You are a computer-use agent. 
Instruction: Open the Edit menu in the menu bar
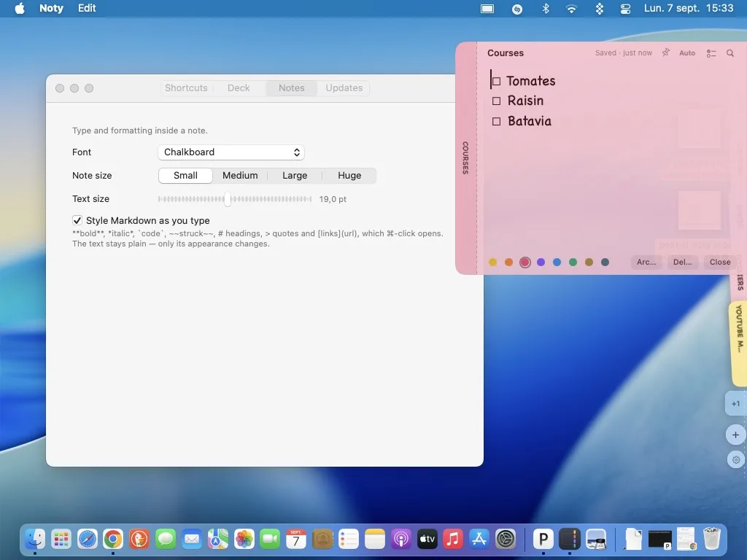pyautogui.click(x=87, y=8)
